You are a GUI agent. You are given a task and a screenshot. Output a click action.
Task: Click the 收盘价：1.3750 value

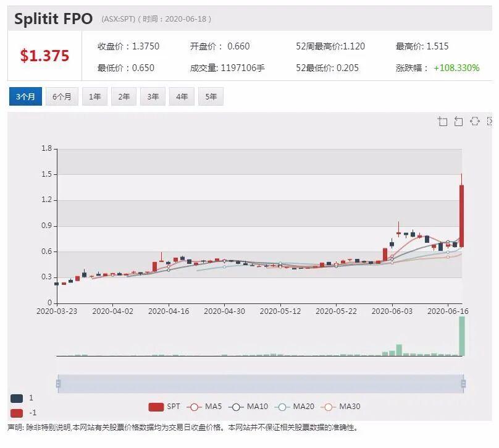(x=128, y=46)
